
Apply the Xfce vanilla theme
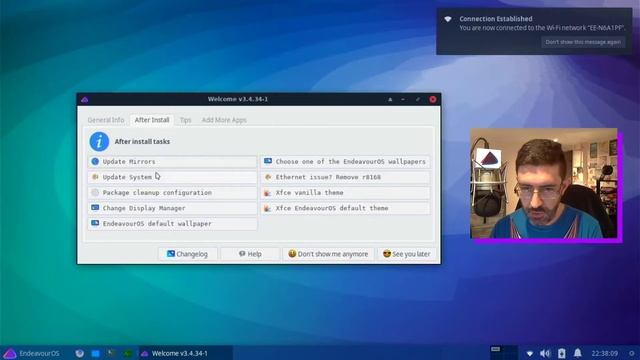coord(345,193)
